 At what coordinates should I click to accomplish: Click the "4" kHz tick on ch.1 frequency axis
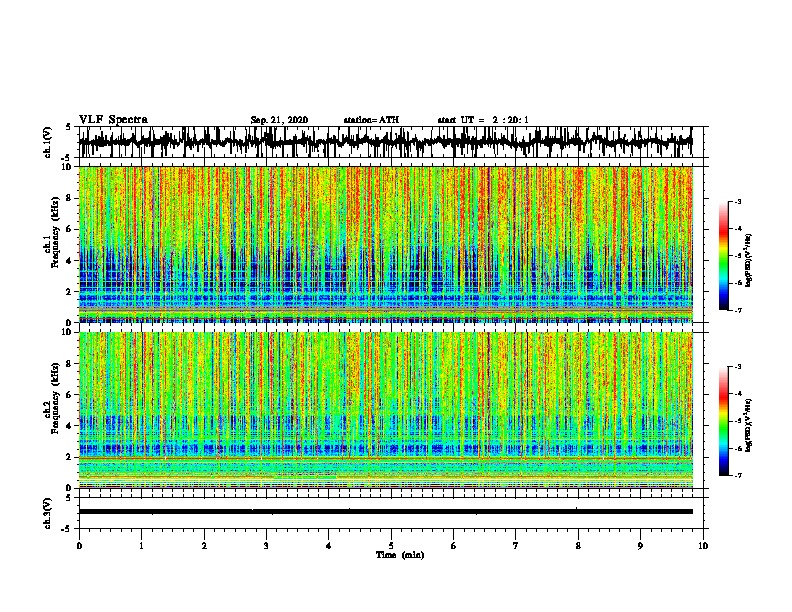[x=70, y=261]
